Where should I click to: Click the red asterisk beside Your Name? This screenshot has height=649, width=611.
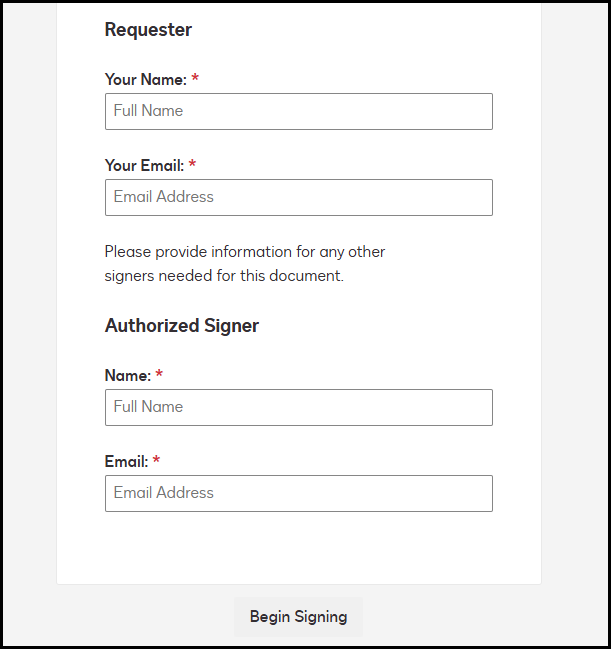point(195,77)
